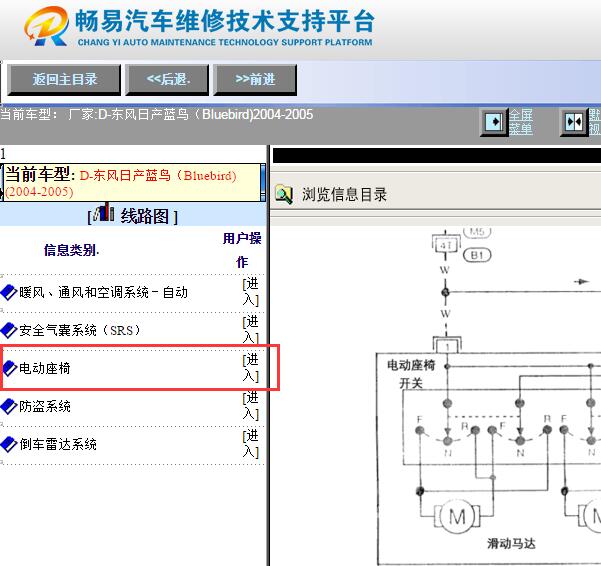Open the 全屏菜单 link
The width and height of the screenshot is (601, 566).
tap(521, 122)
